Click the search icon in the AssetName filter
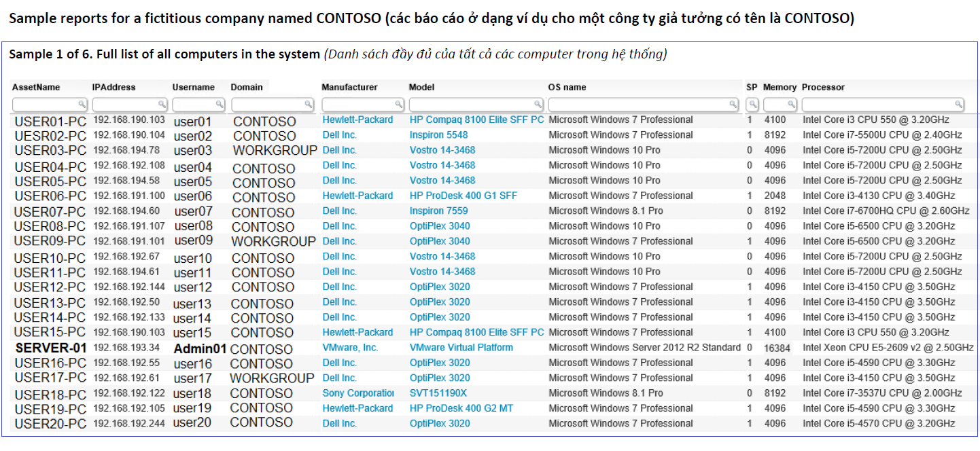 click(x=82, y=105)
